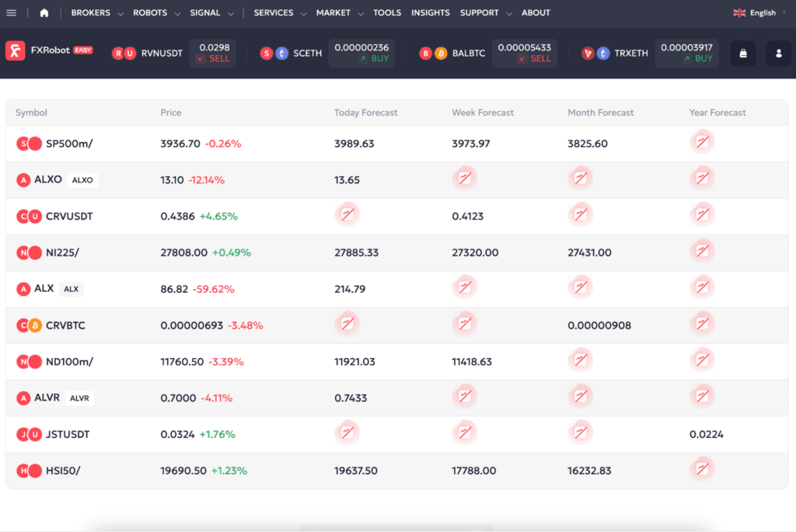The height and width of the screenshot is (532, 796).
Task: Click the ALVR ticker badge
Action: [x=79, y=398]
